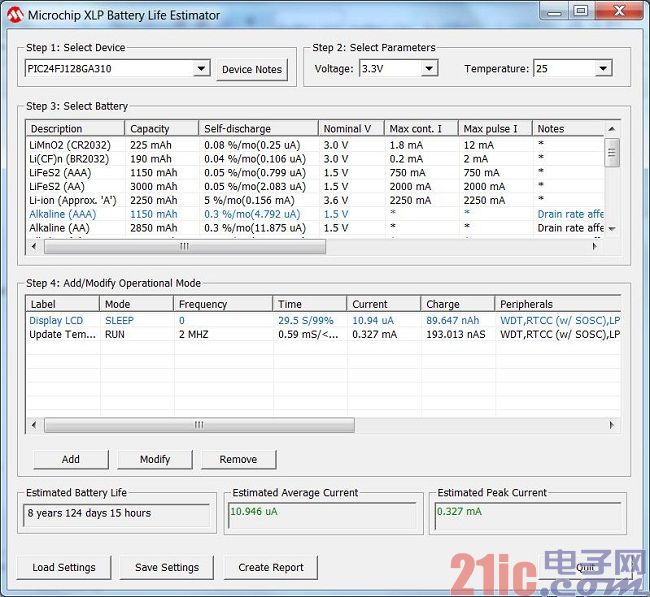Image resolution: width=650 pixels, height=597 pixels.
Task: Click the battery list vertical scrollbar thumb
Action: (612, 153)
